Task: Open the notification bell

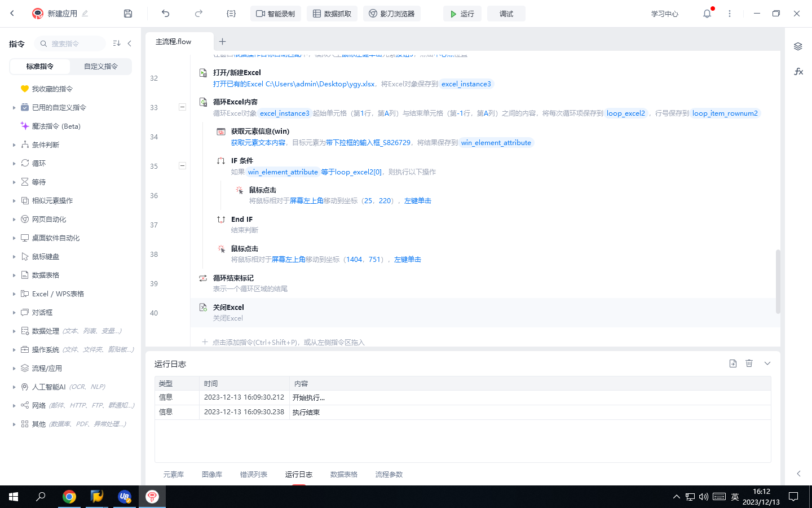Action: (x=707, y=14)
